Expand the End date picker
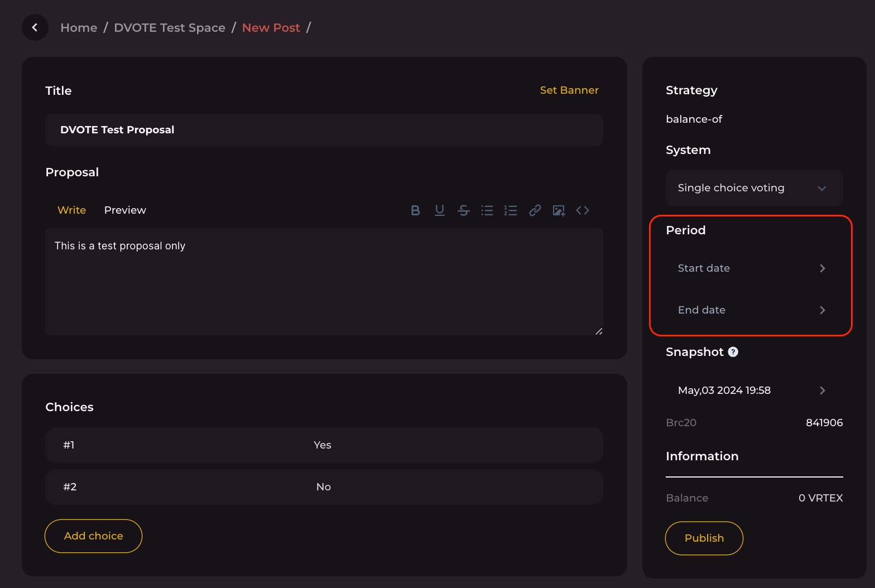Screen dimensions: 875x588 click(752, 310)
